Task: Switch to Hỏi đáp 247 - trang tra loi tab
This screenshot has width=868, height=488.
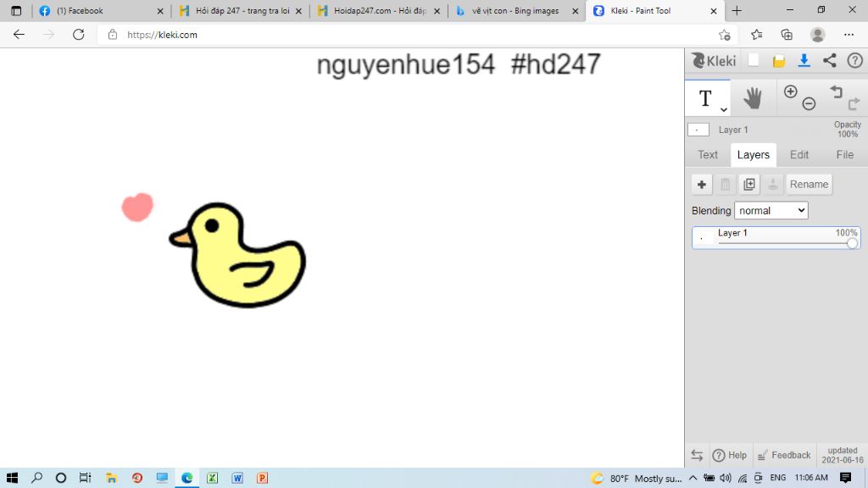Action: click(x=241, y=10)
